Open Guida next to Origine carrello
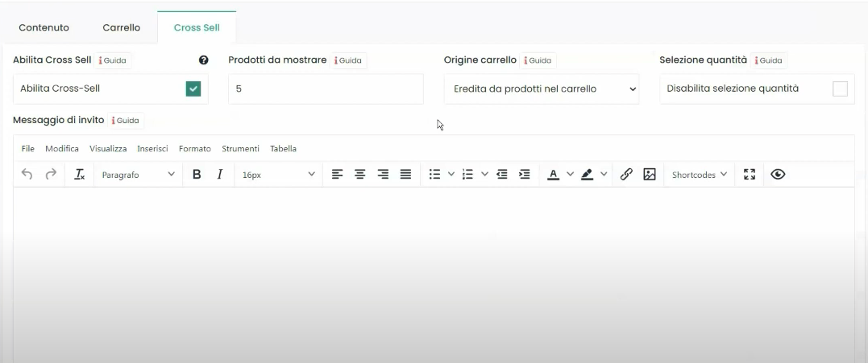 point(538,60)
